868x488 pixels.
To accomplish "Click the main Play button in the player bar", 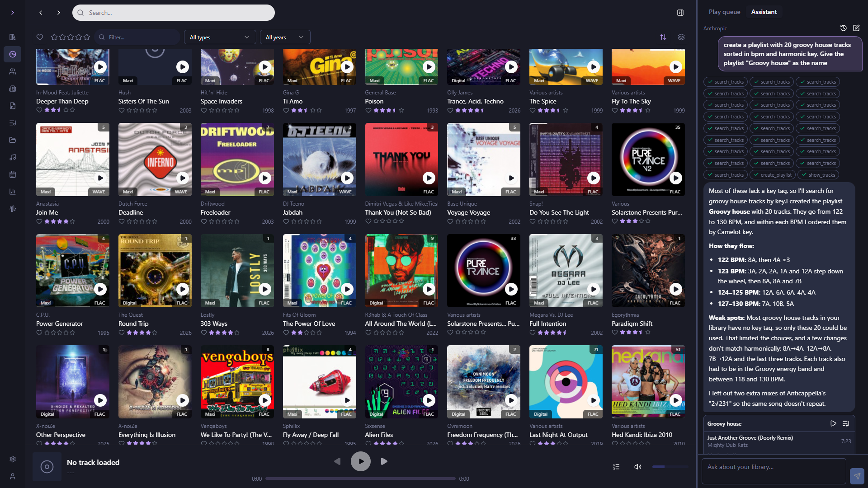I will point(361,461).
